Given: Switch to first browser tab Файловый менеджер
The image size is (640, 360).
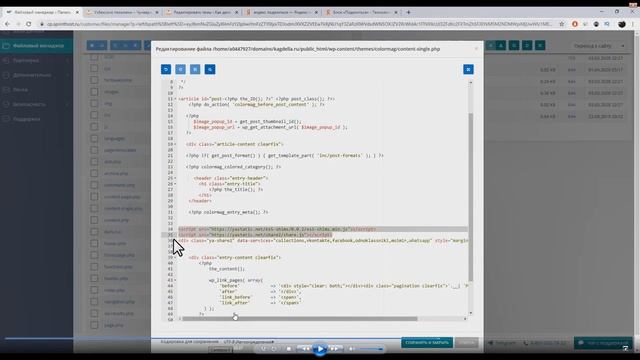Looking at the screenshot, I should point(42,12).
